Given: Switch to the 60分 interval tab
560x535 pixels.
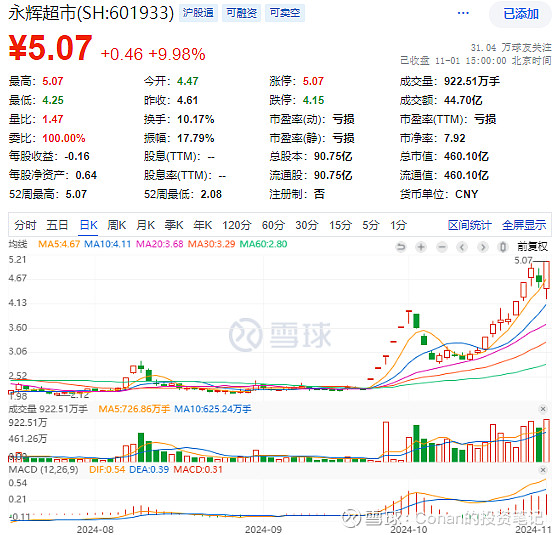Looking at the screenshot, I should 273,225.
